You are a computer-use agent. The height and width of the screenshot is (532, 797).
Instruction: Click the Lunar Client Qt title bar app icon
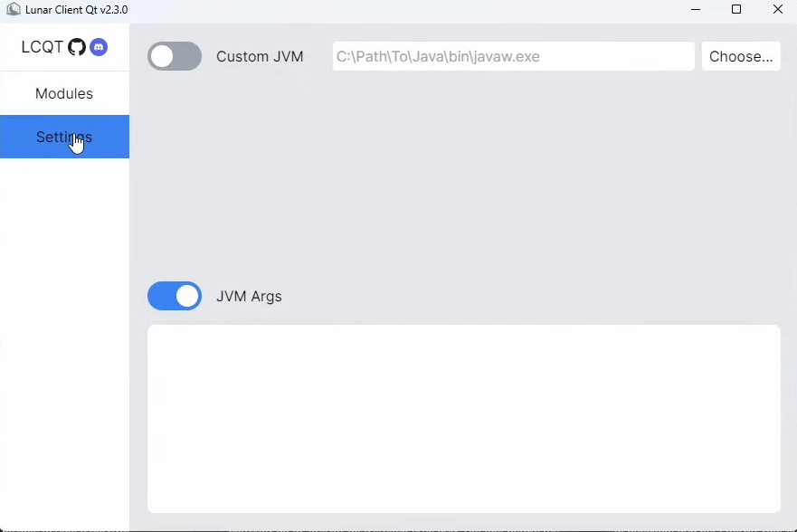pos(14,9)
